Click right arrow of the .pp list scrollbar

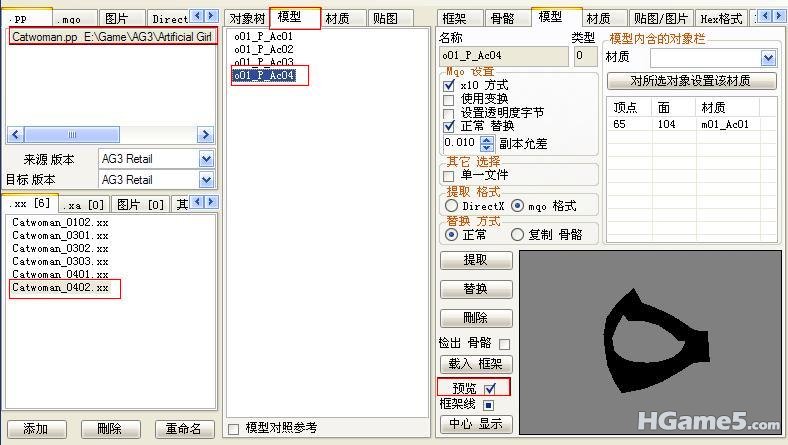[x=205, y=135]
